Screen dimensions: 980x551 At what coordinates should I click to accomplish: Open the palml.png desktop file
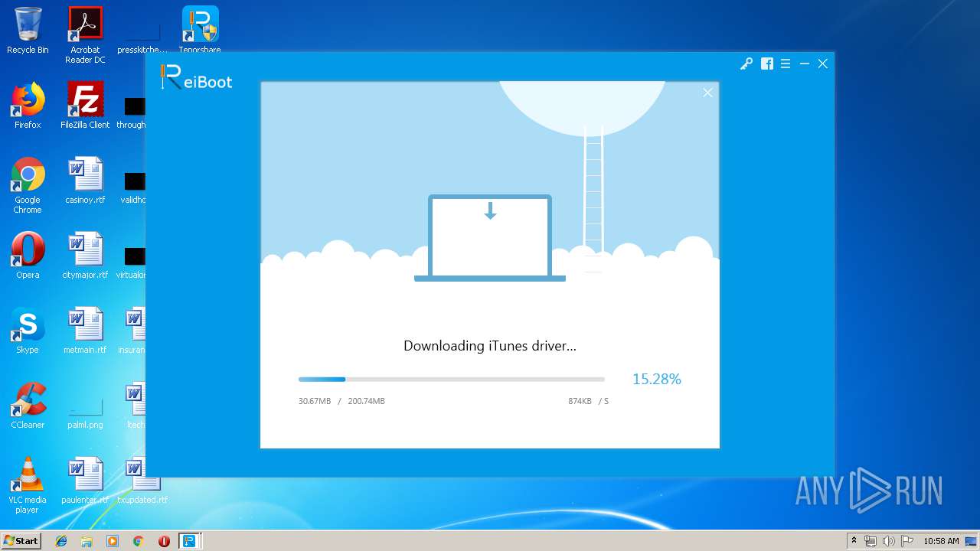tap(85, 412)
